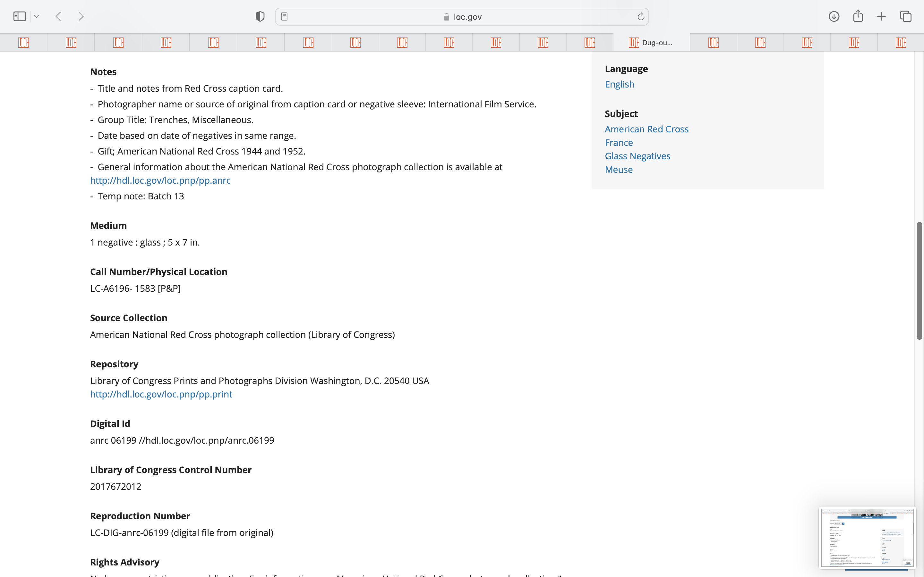
Task: Switch to the first LOC tab
Action: [23, 43]
